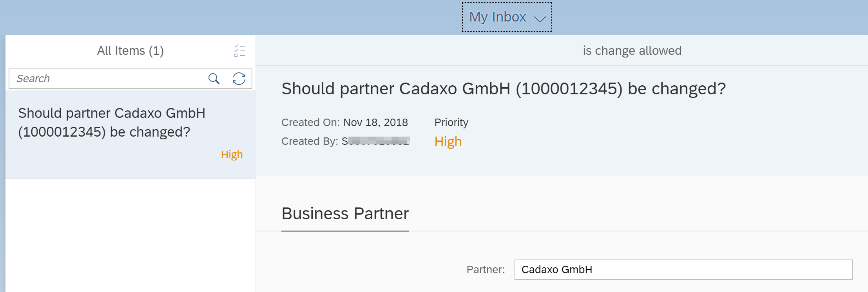Open the My Inbox title menu
This screenshot has height=292, width=868.
pos(498,17)
